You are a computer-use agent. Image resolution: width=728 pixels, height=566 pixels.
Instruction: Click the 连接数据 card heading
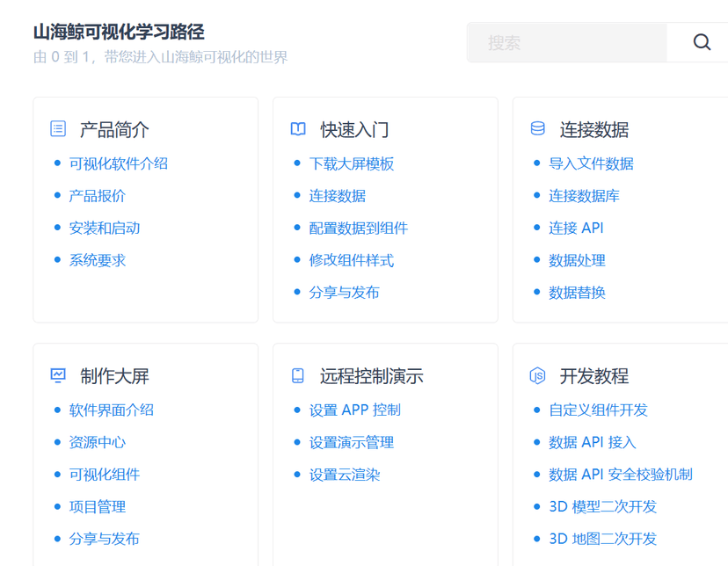pos(594,129)
